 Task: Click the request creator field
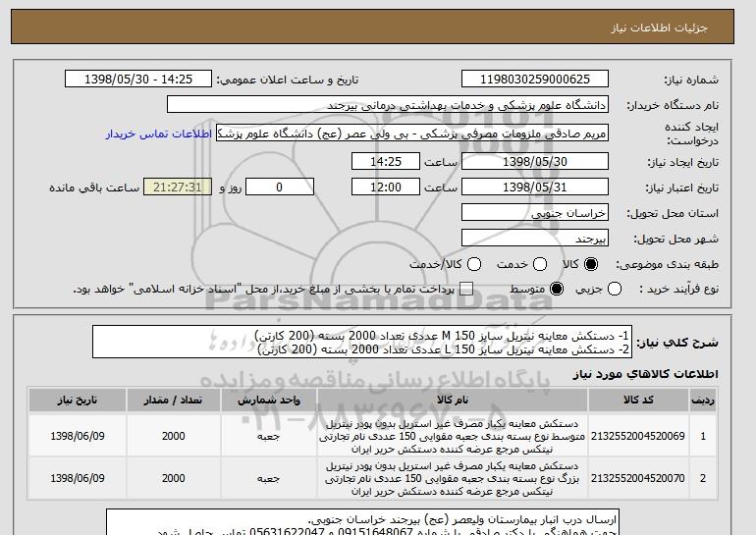(x=412, y=134)
